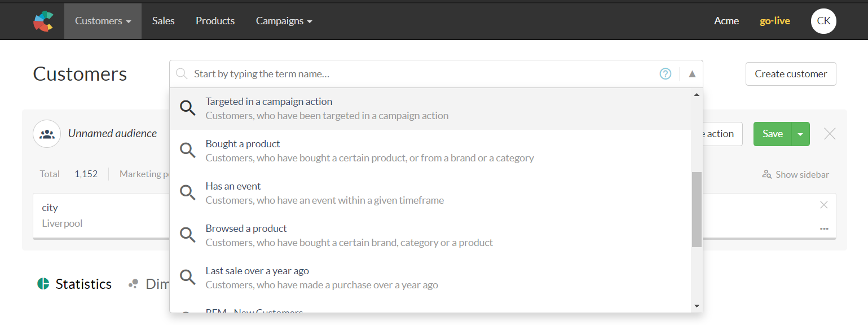This screenshot has width=868, height=325.
Task: Expand the Customers navigation menu
Action: tap(103, 21)
